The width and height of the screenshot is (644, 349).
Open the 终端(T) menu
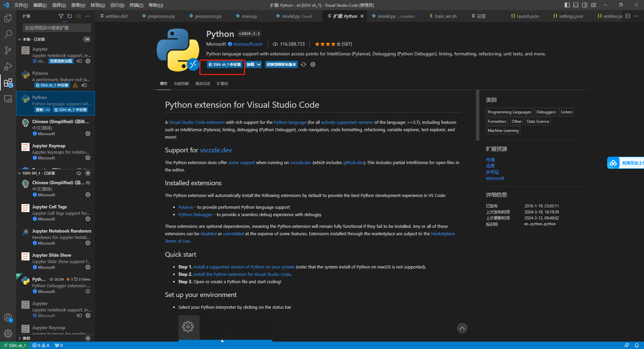[137, 5]
